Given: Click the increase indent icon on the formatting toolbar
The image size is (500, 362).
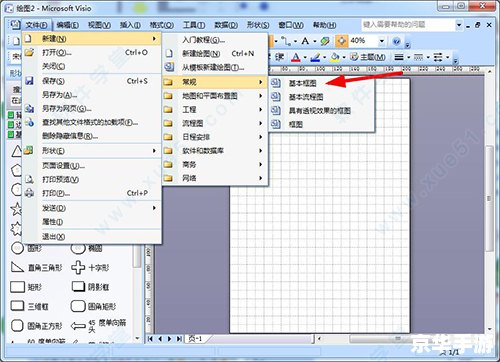Looking at the screenshot, I should [x=279, y=57].
